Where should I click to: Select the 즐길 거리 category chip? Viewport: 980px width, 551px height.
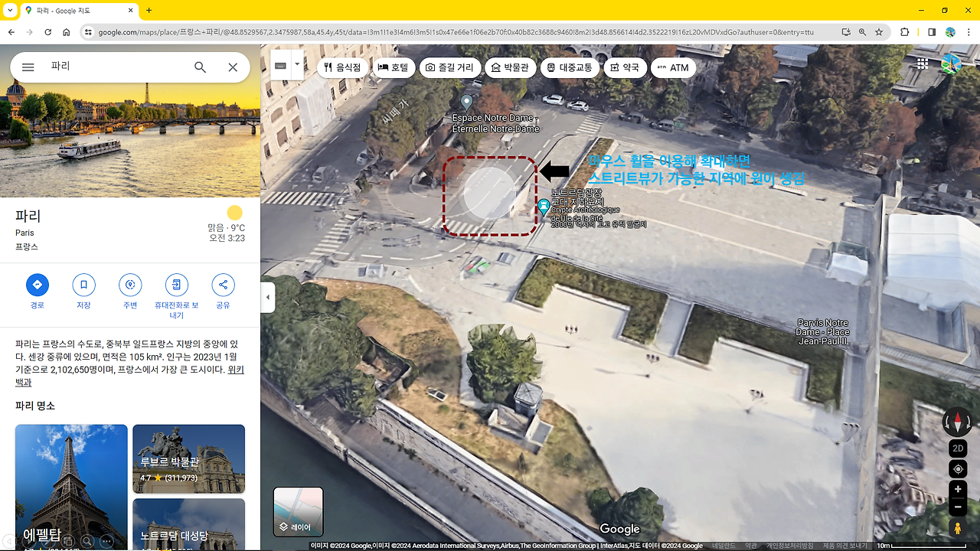tap(450, 67)
